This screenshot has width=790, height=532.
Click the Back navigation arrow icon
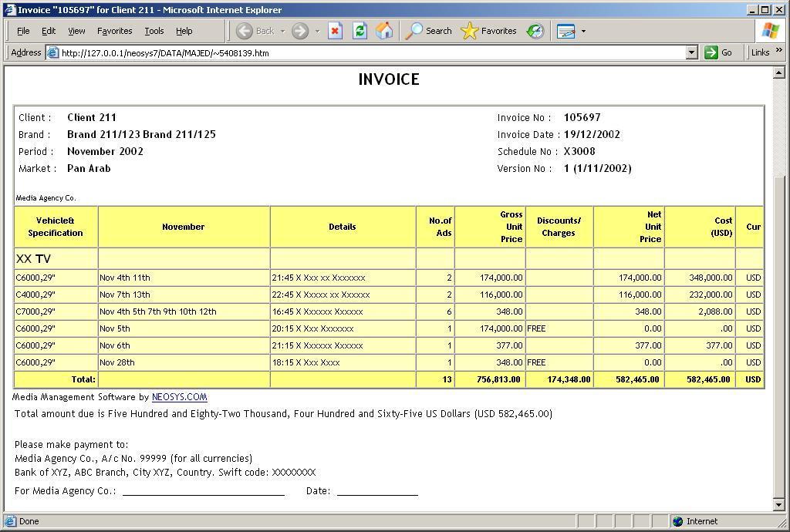pyautogui.click(x=245, y=31)
